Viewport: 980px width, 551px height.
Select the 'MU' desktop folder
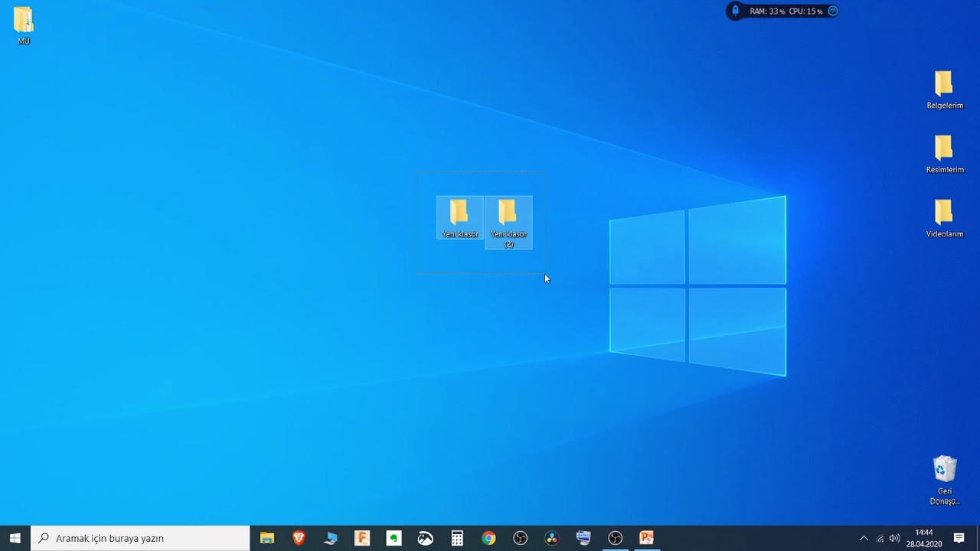(x=24, y=25)
